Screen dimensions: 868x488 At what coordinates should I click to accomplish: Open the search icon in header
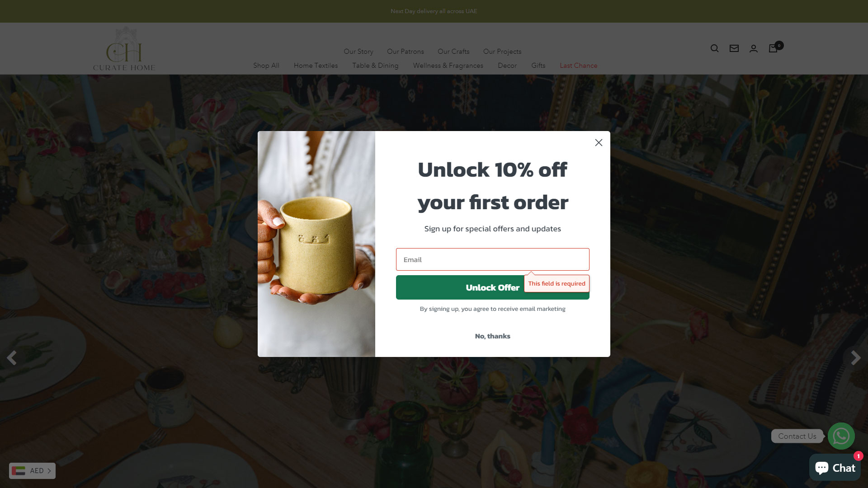pyautogui.click(x=714, y=48)
